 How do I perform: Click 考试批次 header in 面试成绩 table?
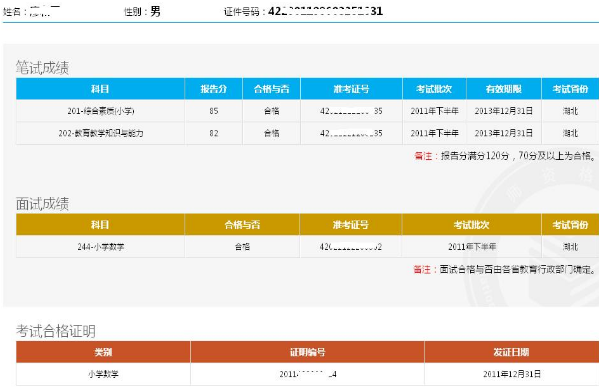click(471, 225)
